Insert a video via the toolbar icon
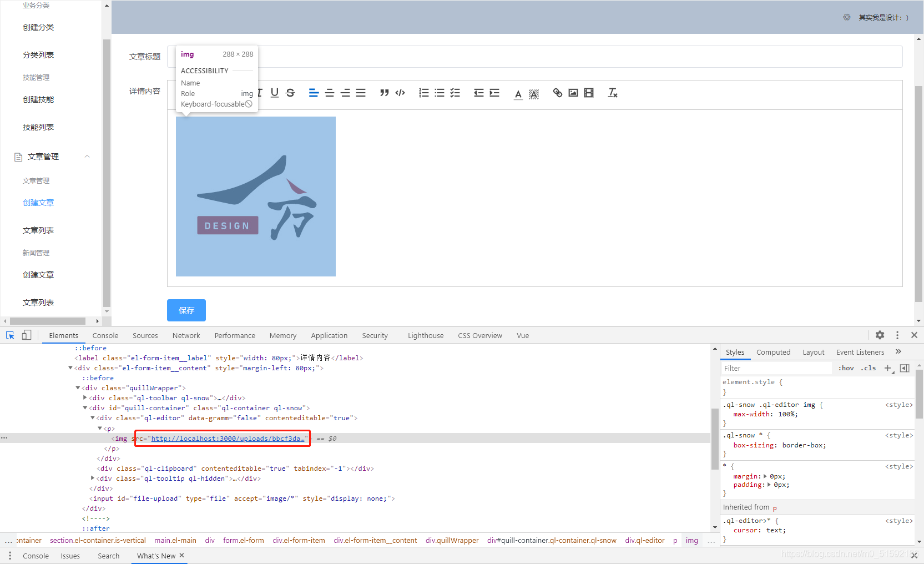 click(588, 93)
